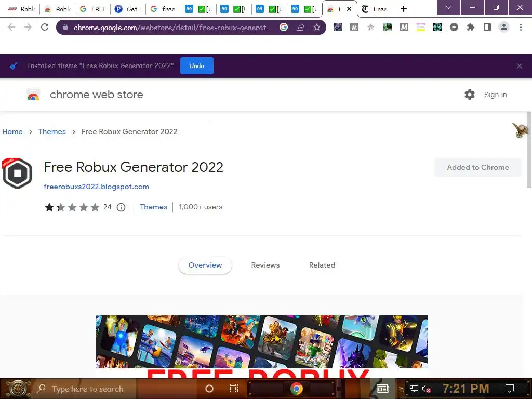Open Task View on the taskbar
The image size is (532, 399).
[234, 389]
